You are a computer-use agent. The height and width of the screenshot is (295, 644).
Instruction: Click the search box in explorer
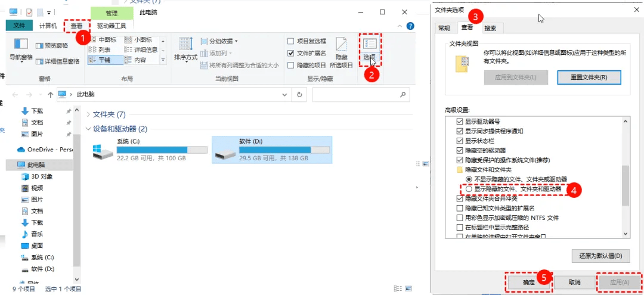coord(361,94)
